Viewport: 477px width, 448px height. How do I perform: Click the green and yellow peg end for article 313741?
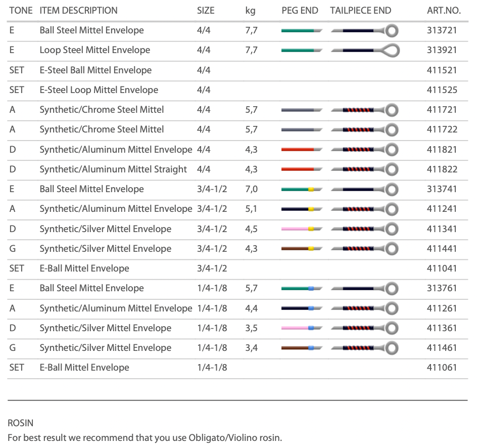pos(302,189)
